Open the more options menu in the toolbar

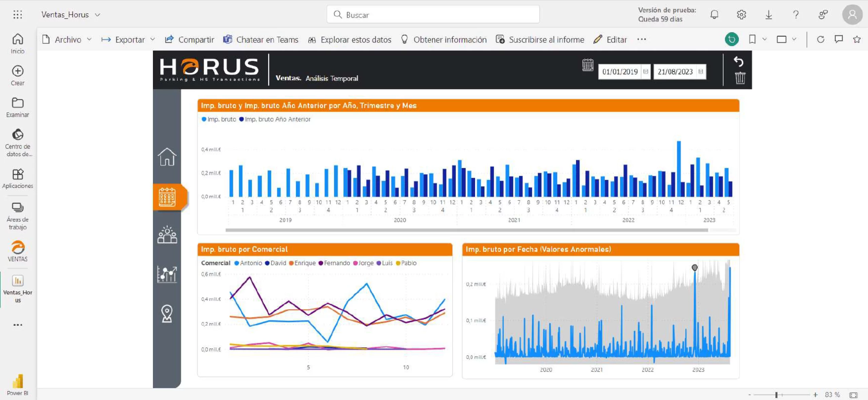coord(642,40)
